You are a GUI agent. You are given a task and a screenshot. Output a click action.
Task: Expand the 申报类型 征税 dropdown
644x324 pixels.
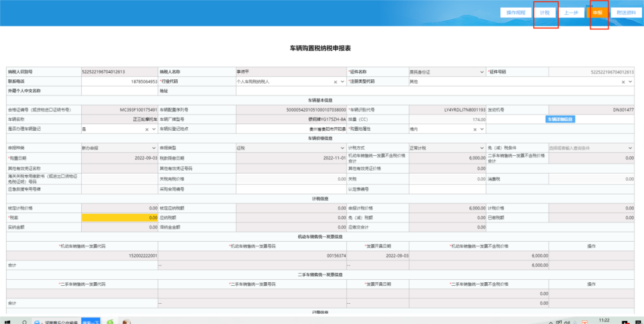[342, 148]
